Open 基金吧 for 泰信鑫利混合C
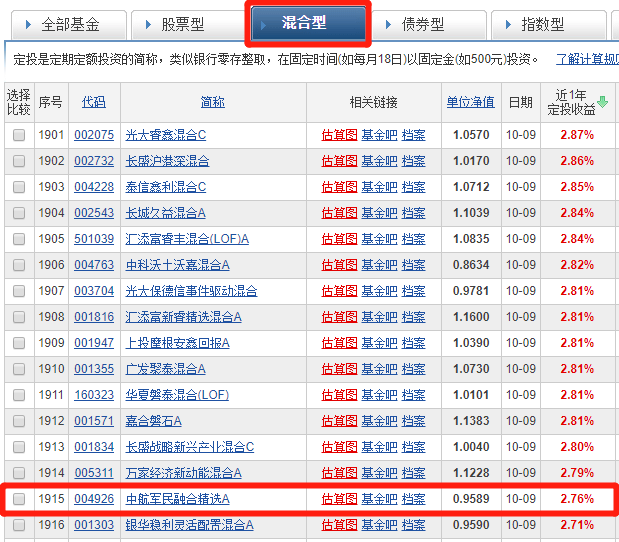 [379, 187]
